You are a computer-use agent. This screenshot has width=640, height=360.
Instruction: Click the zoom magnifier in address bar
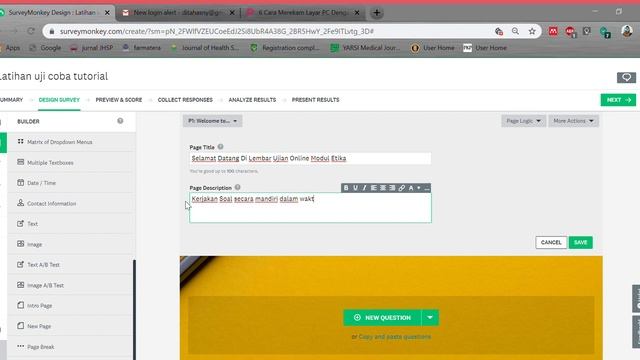515,31
